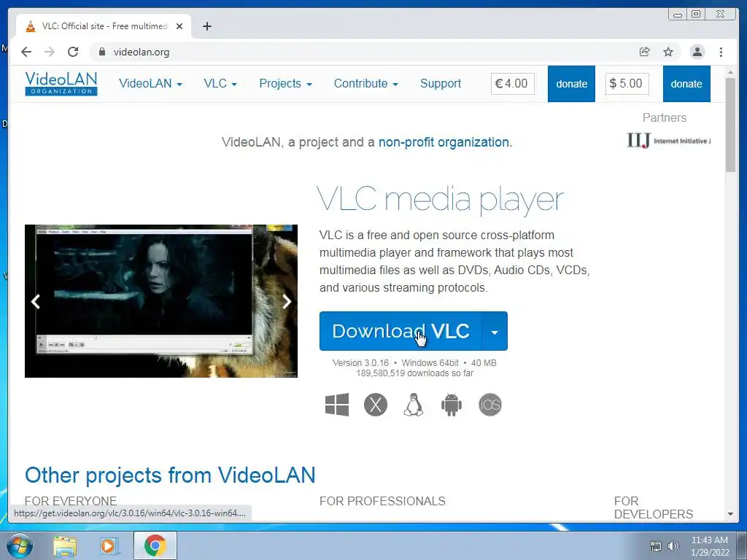Close the VLC Official site tab

click(179, 26)
